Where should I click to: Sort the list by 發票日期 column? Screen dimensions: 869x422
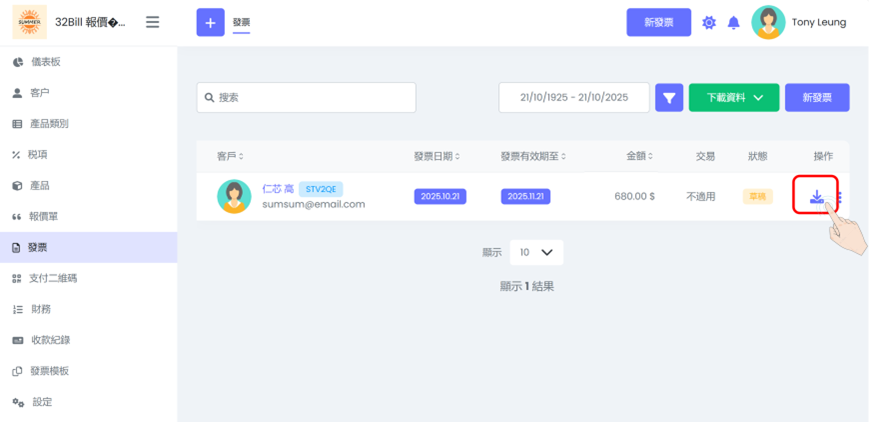(439, 156)
